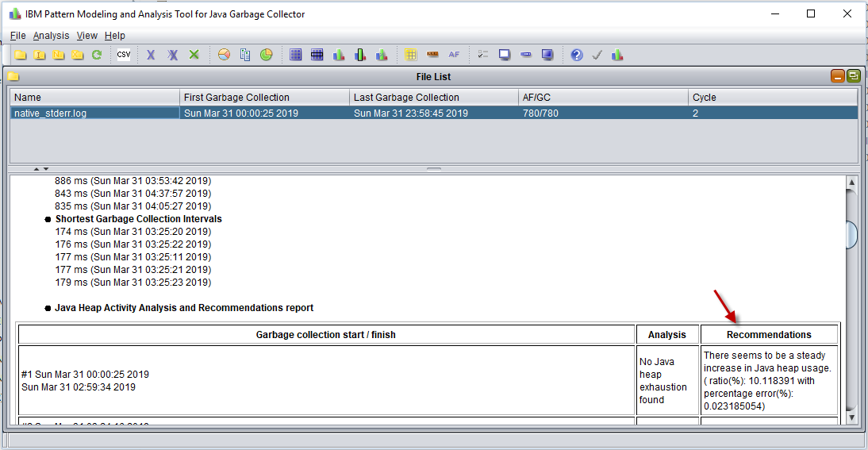
Task: Click the first plain folder open icon
Action: tap(21, 55)
